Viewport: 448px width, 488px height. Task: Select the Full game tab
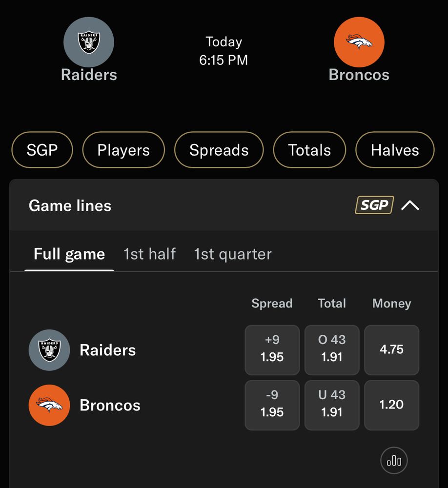click(x=69, y=254)
